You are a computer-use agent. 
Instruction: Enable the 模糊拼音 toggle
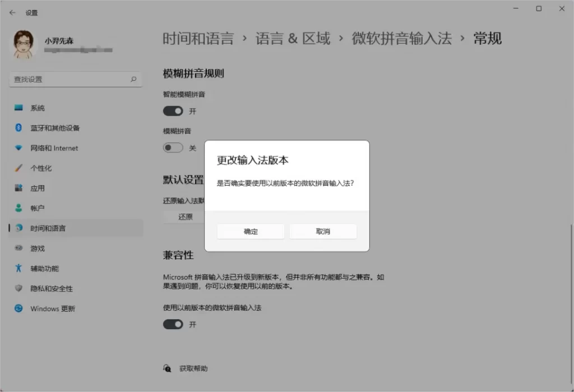point(173,147)
